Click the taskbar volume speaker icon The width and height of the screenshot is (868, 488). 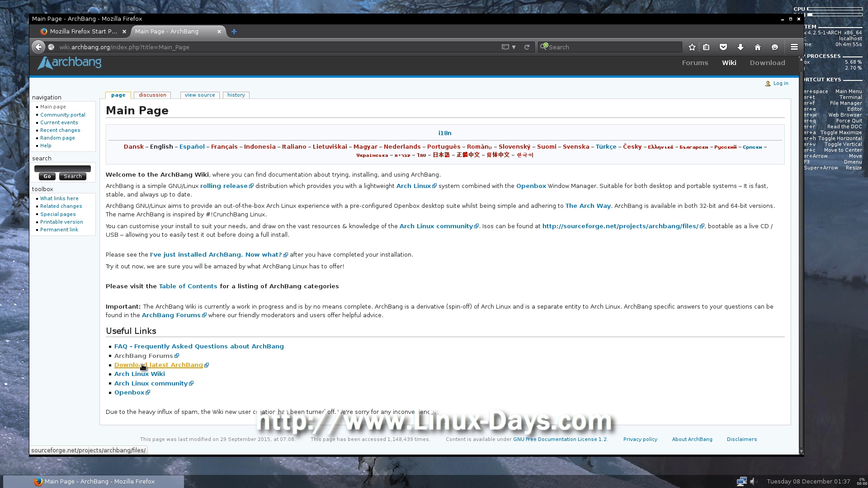753,482
